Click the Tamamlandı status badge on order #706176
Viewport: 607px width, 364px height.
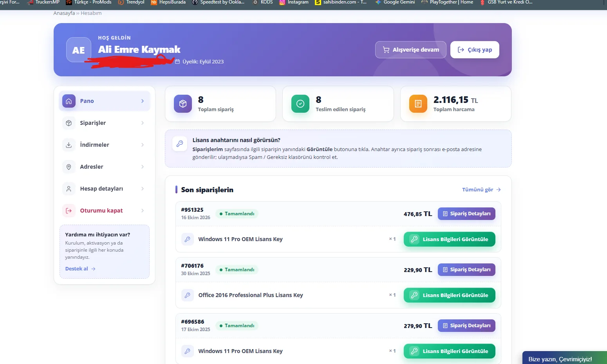tap(237, 270)
